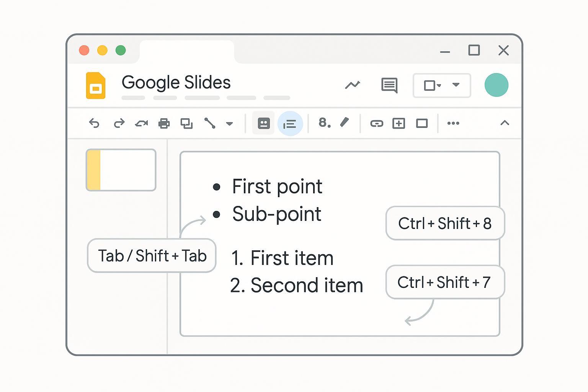Click the insert link icon
The height and width of the screenshot is (392, 588).
click(x=377, y=123)
